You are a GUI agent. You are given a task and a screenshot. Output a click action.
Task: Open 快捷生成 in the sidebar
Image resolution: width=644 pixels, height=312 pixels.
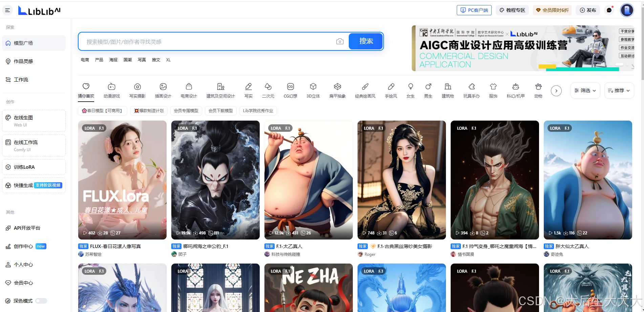(x=34, y=185)
